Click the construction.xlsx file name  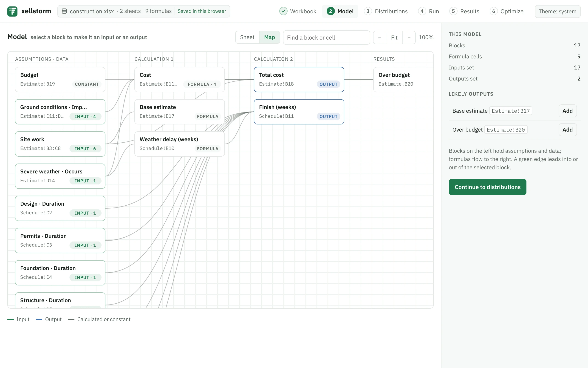[x=92, y=11]
